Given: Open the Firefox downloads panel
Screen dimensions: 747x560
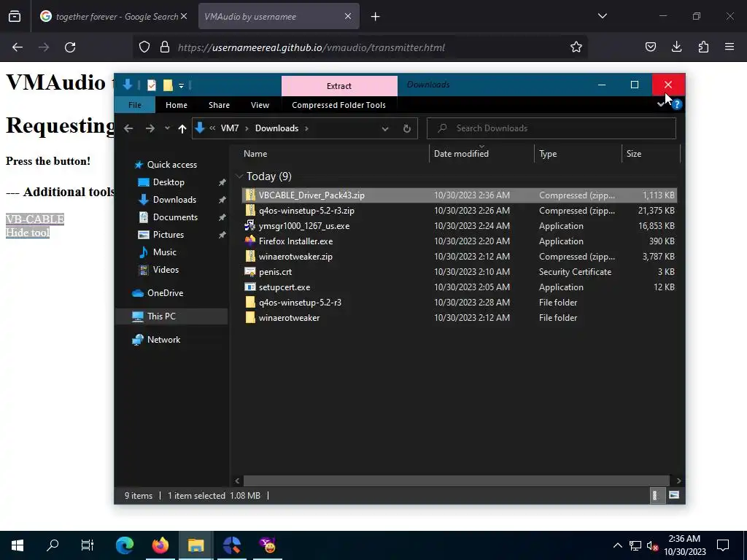Looking at the screenshot, I should (x=676, y=47).
